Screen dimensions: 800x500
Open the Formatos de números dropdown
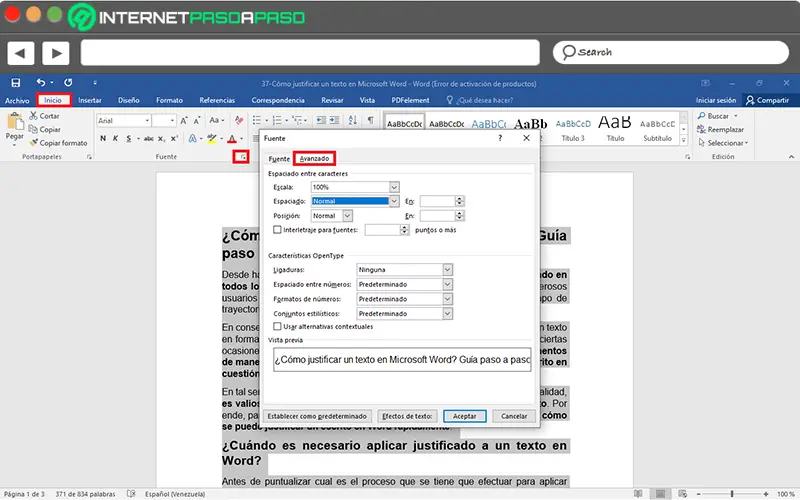447,299
